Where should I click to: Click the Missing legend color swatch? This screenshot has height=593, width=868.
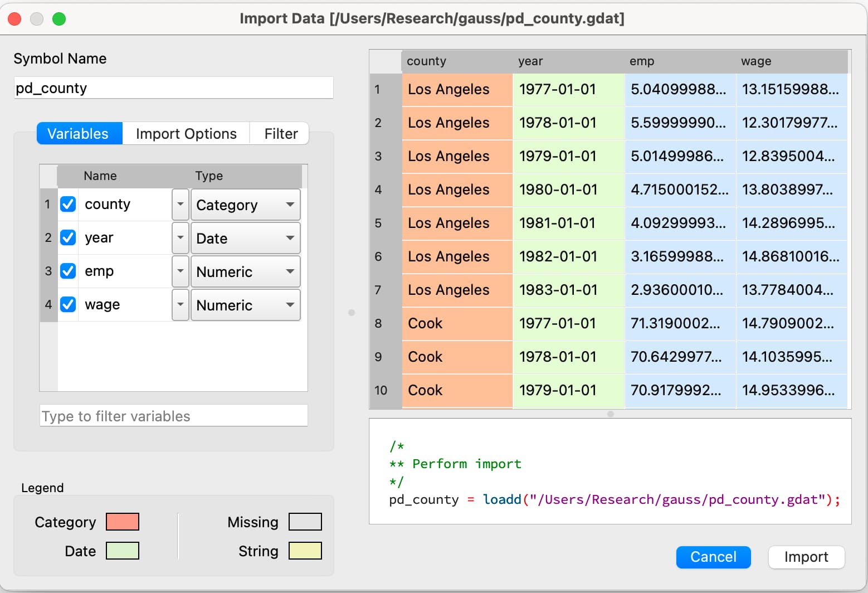coord(305,522)
